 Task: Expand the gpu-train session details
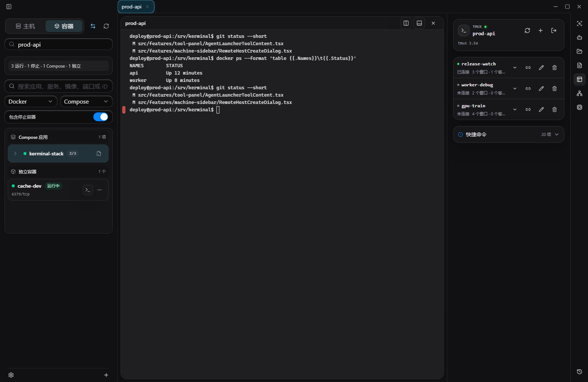(x=515, y=109)
